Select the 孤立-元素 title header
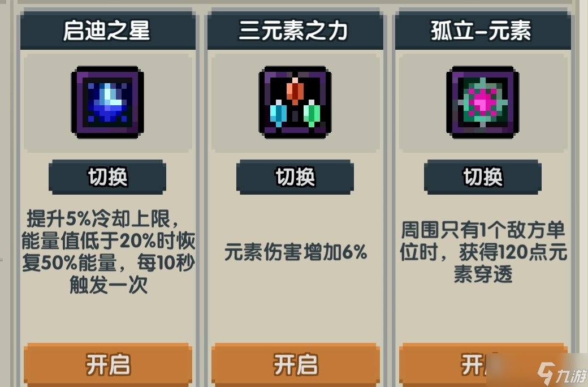Image resolution: width=588 pixels, height=387 pixels. (483, 31)
